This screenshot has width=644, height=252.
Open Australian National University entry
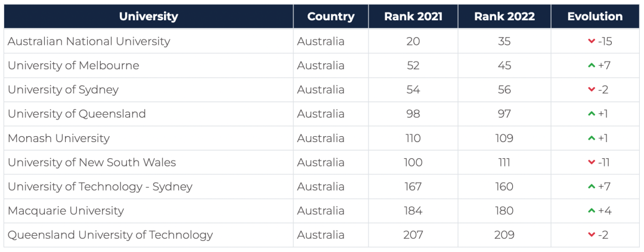coord(89,41)
